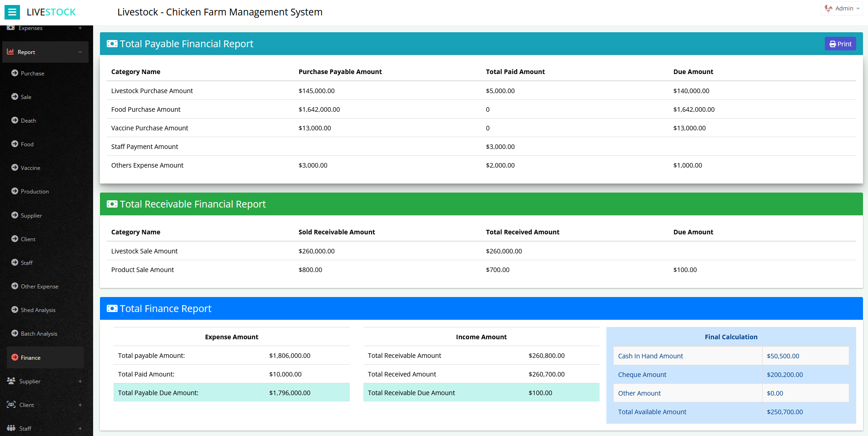Click the money icon in Total Finance header
Image resolution: width=868 pixels, height=436 pixels.
pyautogui.click(x=112, y=309)
